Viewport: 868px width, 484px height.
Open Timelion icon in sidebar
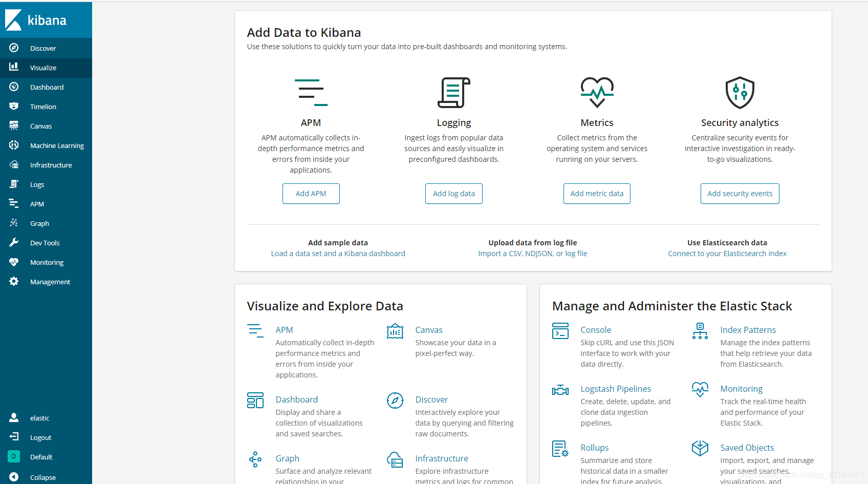tap(14, 106)
